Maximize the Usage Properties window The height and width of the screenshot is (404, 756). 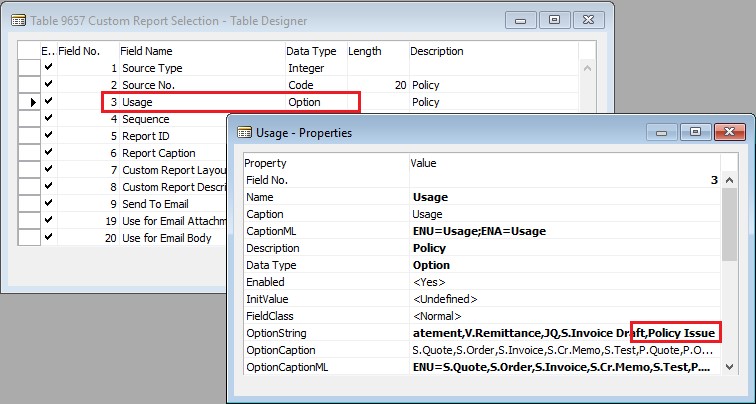tap(695, 131)
